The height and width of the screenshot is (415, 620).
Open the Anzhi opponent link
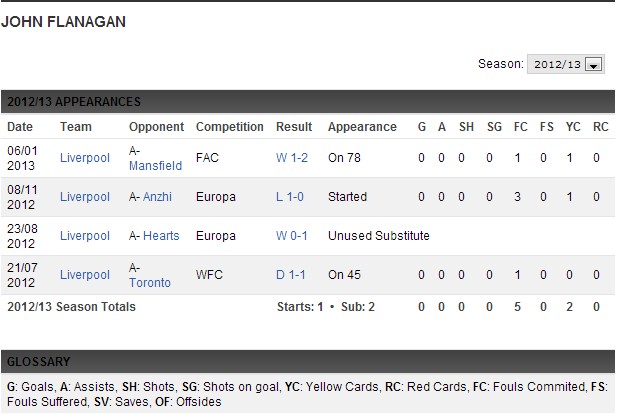[157, 197]
